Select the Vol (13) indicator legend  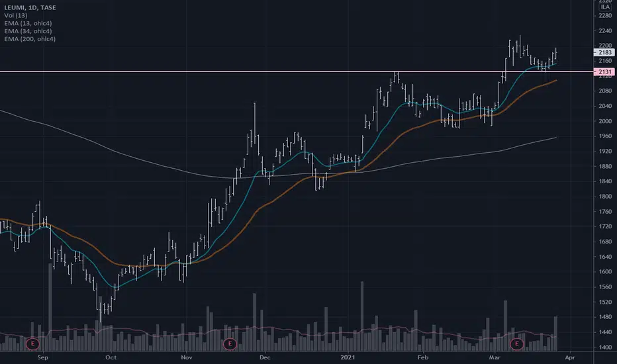click(16, 15)
